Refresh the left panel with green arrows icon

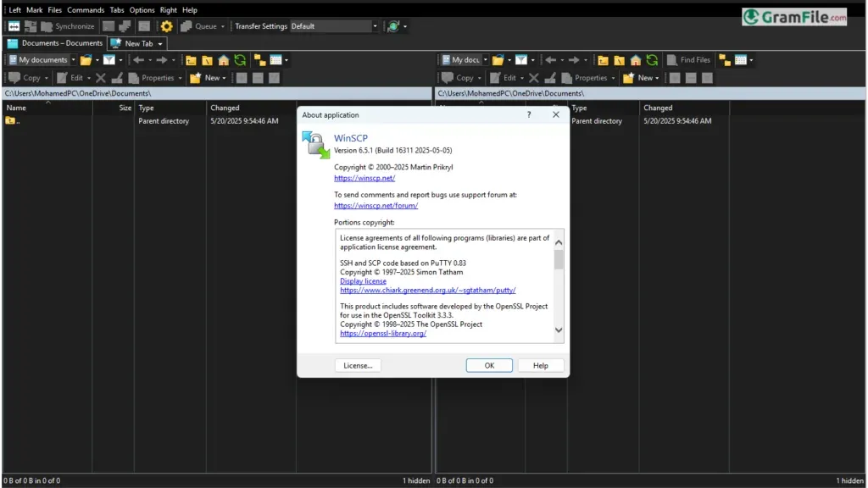click(240, 60)
